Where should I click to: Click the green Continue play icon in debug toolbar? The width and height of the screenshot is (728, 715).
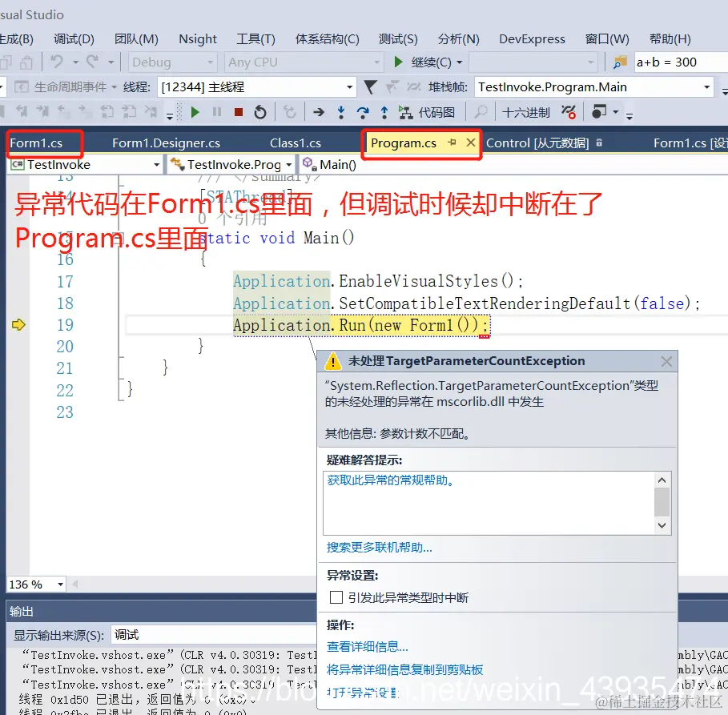[195, 112]
